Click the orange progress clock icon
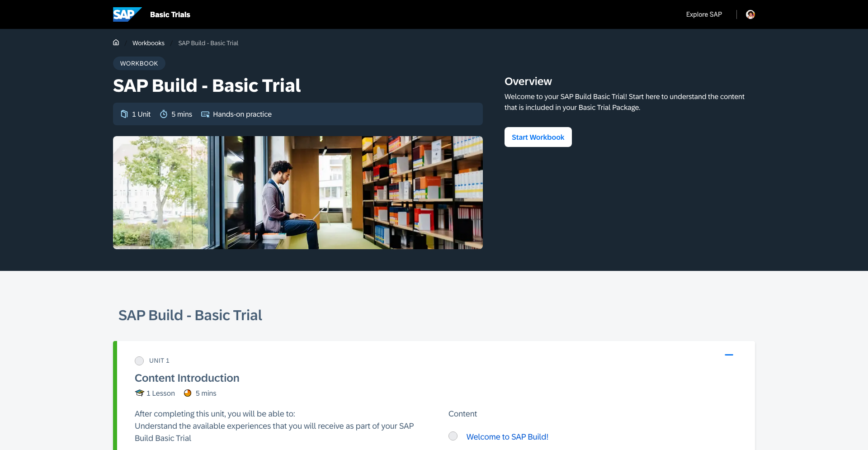Viewport: 868px width, 450px height. (x=188, y=393)
